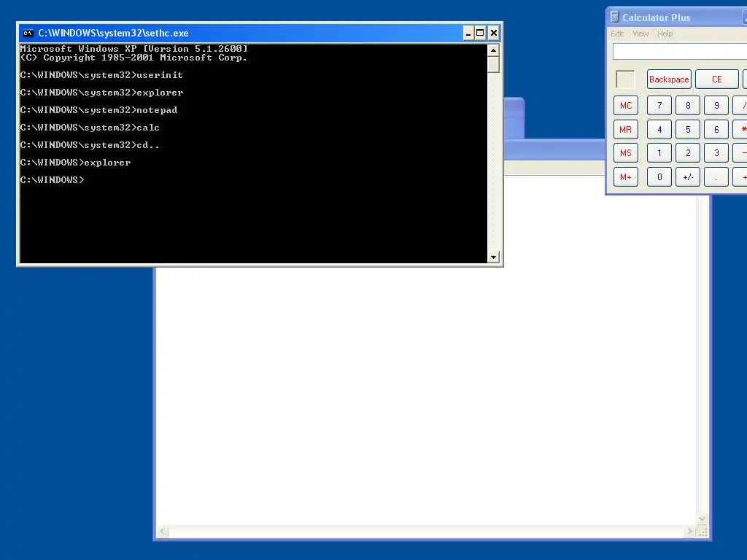The height and width of the screenshot is (560, 747).
Task: Click the background window's scroll left arrow
Action: (163, 531)
